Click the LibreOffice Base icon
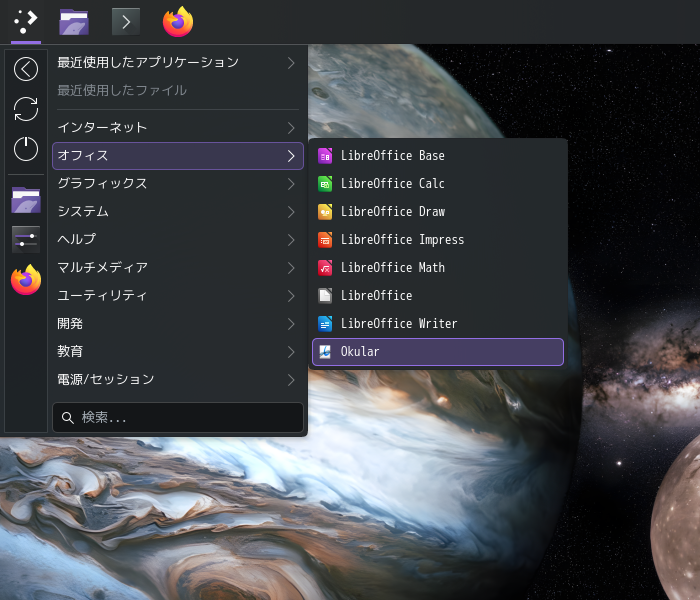The image size is (700, 600). (x=325, y=156)
